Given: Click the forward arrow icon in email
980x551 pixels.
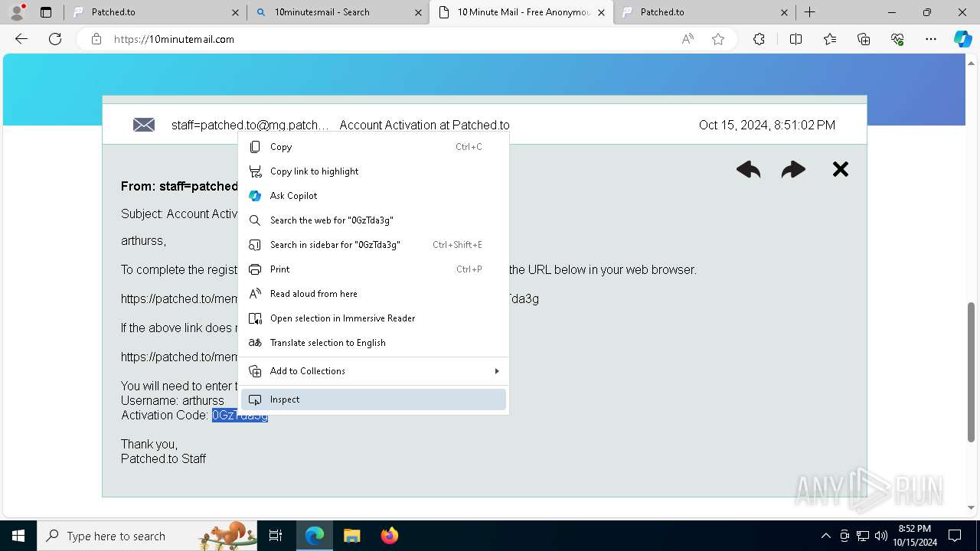Looking at the screenshot, I should pyautogui.click(x=793, y=169).
